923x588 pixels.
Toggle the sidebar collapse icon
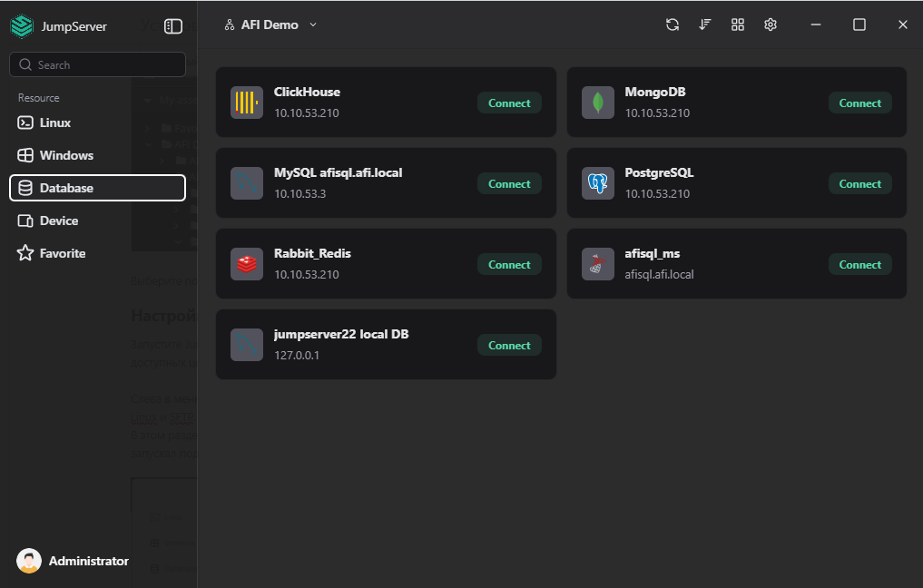173,26
